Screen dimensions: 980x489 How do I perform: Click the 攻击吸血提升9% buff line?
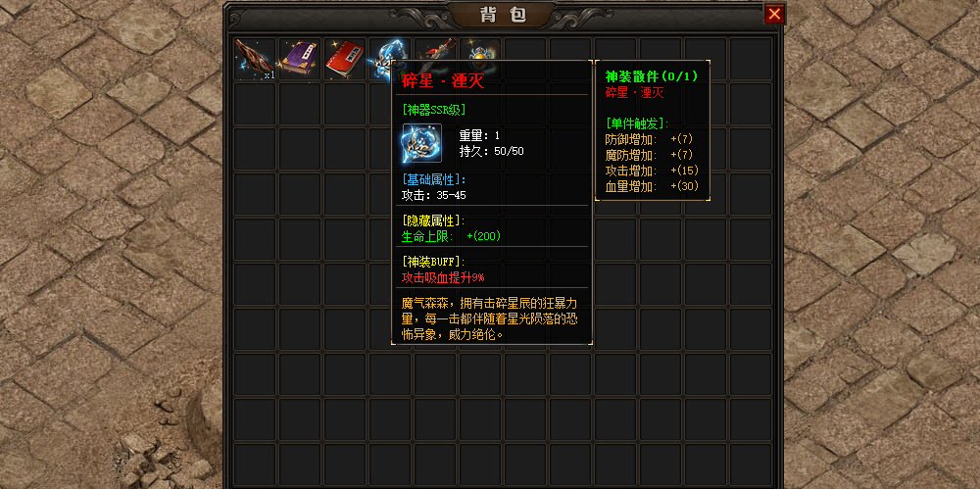[x=443, y=277]
